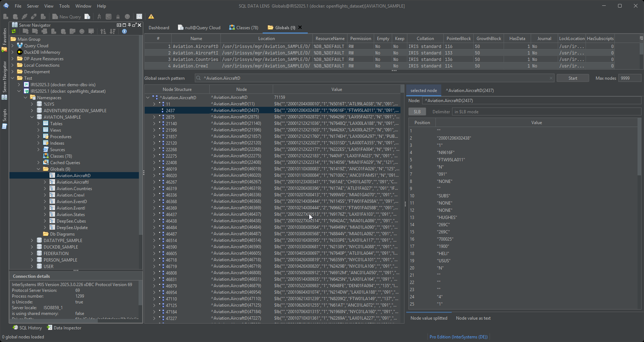
Task: Select the Aviation.Countries global in tree
Action: coord(74,189)
